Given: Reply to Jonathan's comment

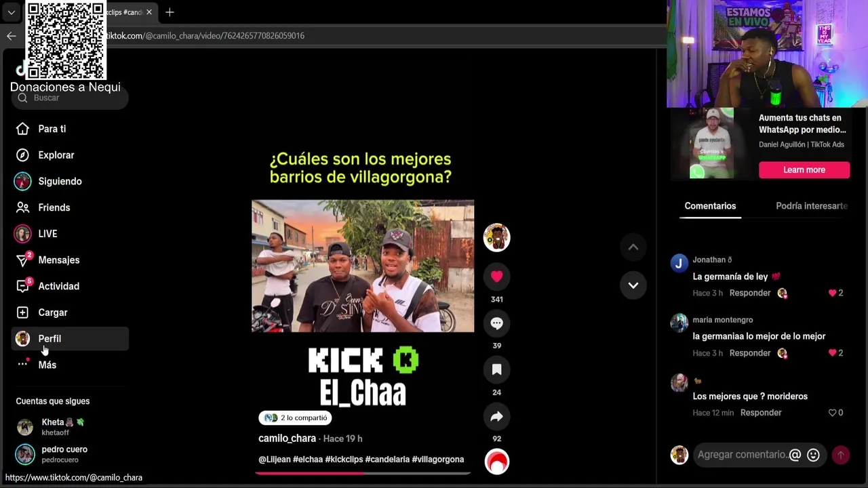Looking at the screenshot, I should point(749,293).
